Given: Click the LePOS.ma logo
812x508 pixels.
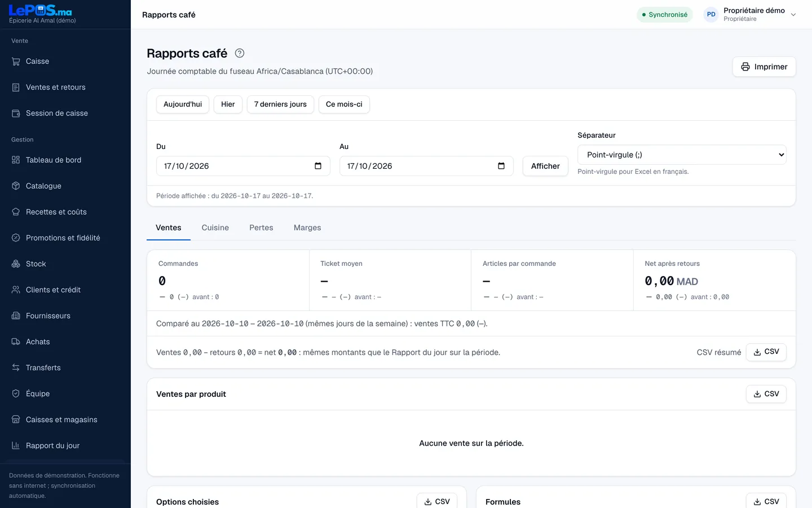Looking at the screenshot, I should click(x=41, y=10).
